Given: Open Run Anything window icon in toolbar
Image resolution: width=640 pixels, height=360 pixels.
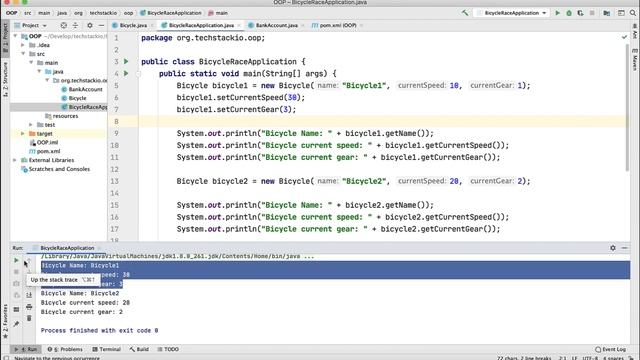Looking at the screenshot, I should (621, 13).
